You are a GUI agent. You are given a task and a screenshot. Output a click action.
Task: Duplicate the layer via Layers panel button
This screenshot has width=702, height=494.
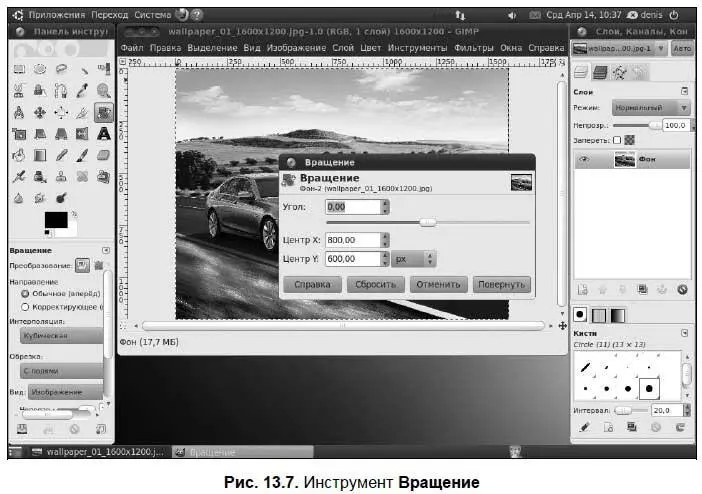pos(642,290)
